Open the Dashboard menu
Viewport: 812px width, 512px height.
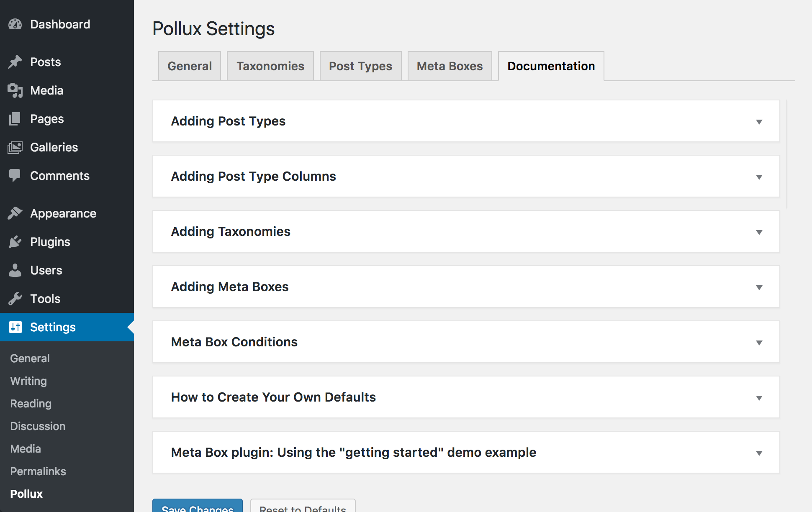point(67,24)
